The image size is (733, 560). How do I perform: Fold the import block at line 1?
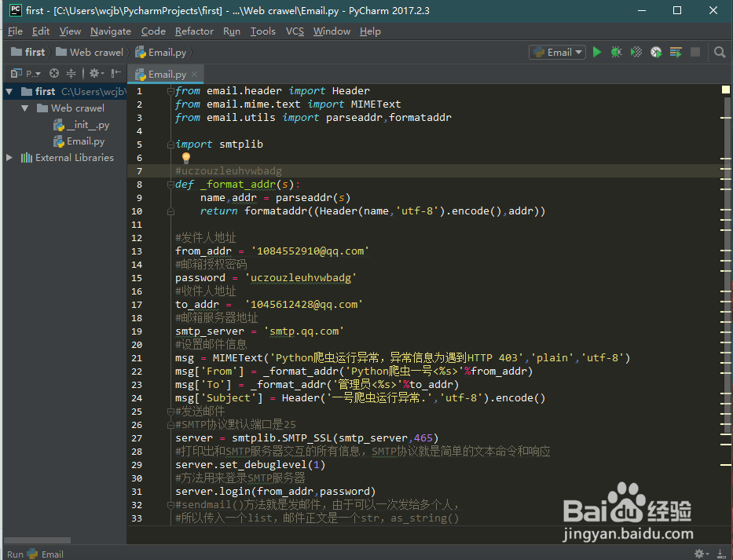(x=170, y=90)
